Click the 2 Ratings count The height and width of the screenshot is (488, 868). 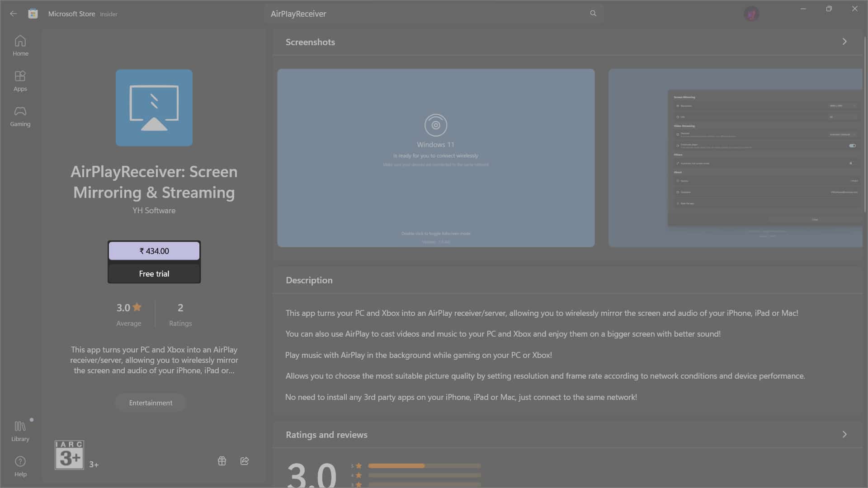[180, 314]
